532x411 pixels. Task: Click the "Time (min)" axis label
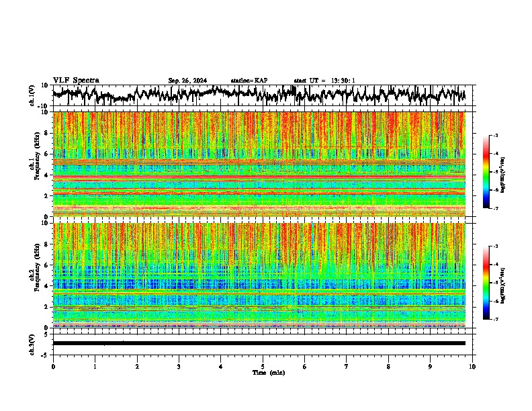point(269,373)
